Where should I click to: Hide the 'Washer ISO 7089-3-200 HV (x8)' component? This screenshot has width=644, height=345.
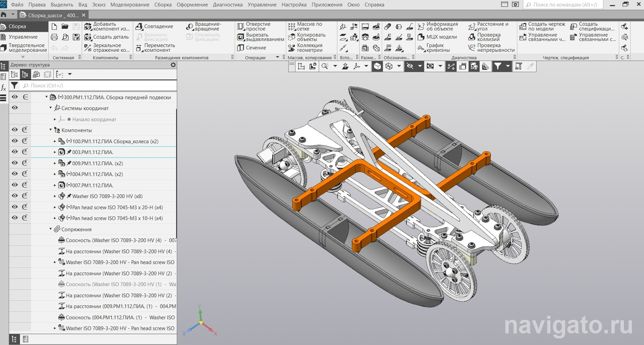[x=15, y=196]
